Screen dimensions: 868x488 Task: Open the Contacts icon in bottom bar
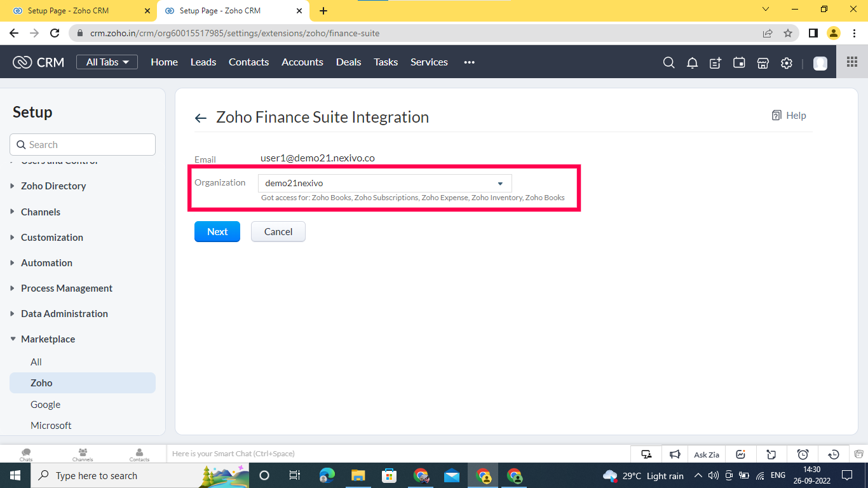139,454
